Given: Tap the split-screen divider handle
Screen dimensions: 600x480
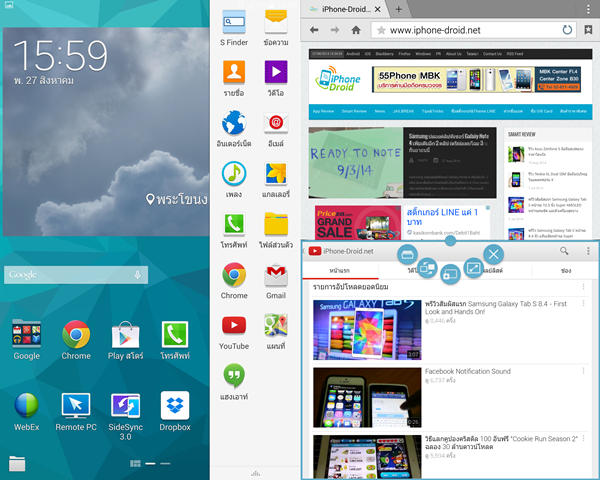Looking at the screenshot, I should pos(450,241).
